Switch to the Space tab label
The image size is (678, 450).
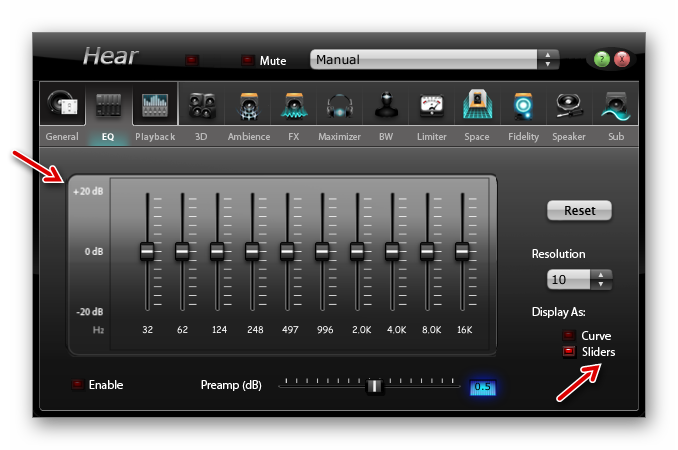(x=477, y=137)
